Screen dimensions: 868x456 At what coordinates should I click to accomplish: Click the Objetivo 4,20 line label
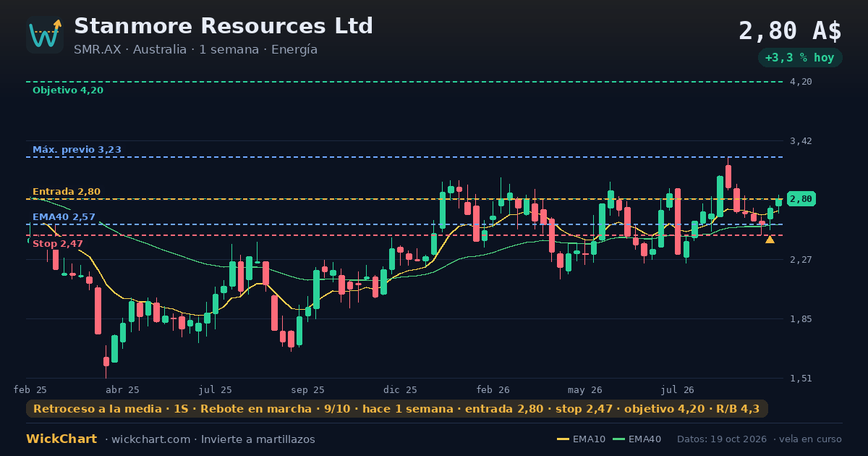tap(68, 90)
